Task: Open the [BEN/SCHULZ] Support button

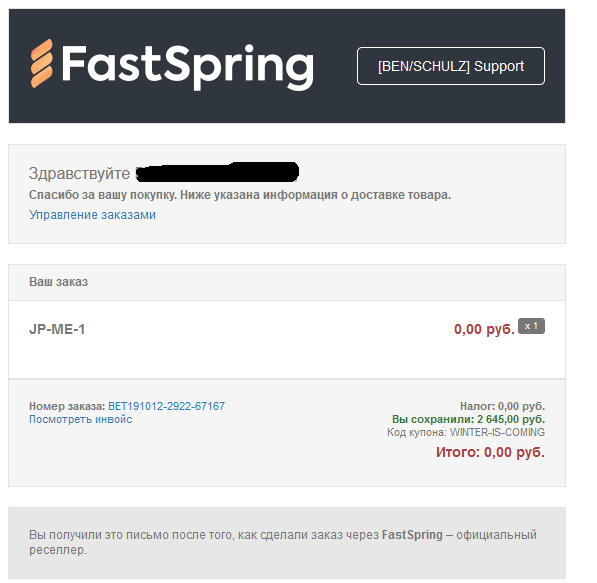Action: [451, 66]
